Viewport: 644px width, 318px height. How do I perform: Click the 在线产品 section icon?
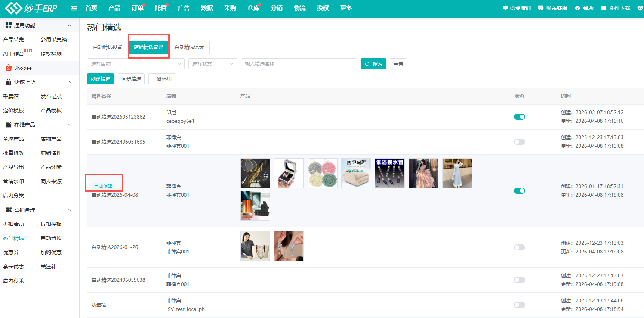point(9,125)
